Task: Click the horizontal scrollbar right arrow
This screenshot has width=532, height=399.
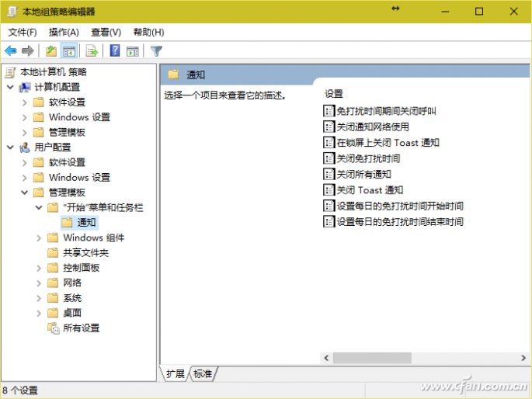Action: [x=523, y=358]
